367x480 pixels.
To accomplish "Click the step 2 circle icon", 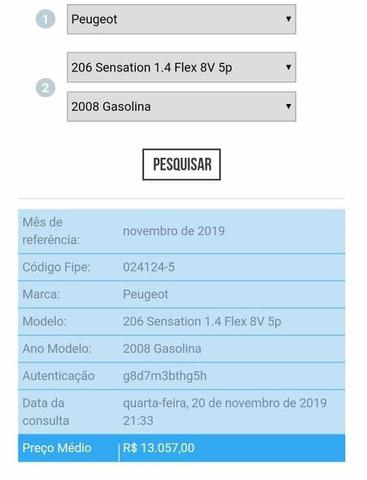I will pyautogui.click(x=45, y=88).
